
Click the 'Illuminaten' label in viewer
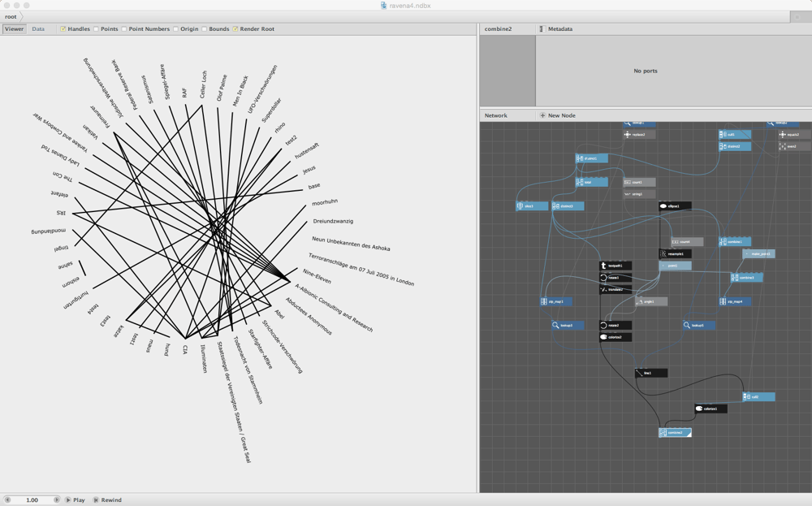(x=204, y=358)
